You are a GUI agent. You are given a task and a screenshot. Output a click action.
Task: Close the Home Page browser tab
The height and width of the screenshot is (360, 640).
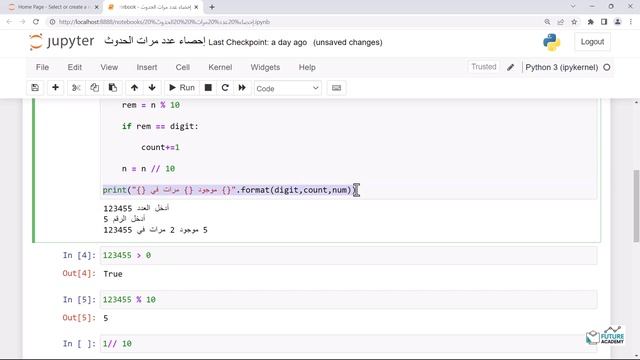[97, 7]
